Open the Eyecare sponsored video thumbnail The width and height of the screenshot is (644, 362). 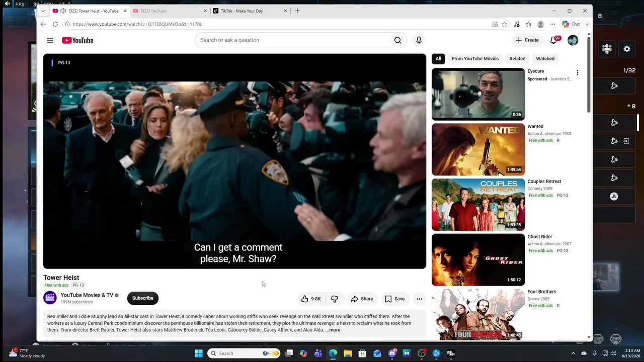[478, 94]
